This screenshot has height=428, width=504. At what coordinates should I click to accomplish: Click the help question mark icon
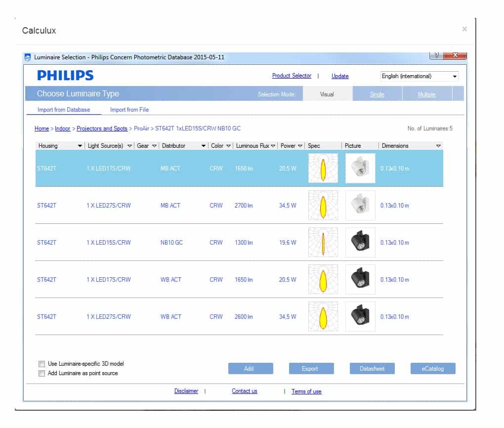436,55
